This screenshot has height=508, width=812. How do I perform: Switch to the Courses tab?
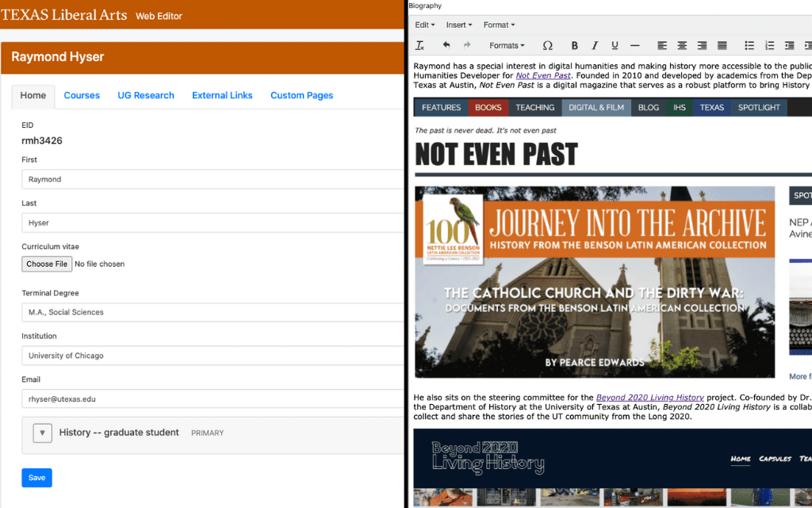pos(82,95)
